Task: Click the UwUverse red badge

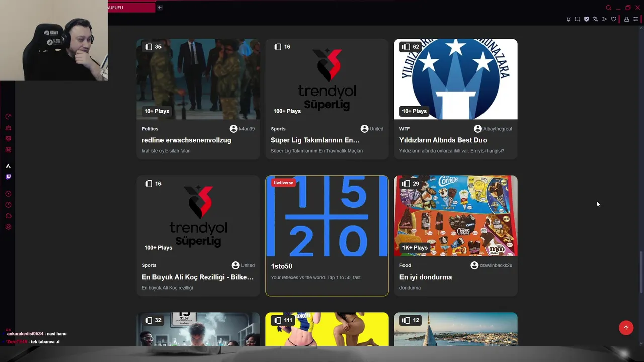Action: pyautogui.click(x=283, y=183)
